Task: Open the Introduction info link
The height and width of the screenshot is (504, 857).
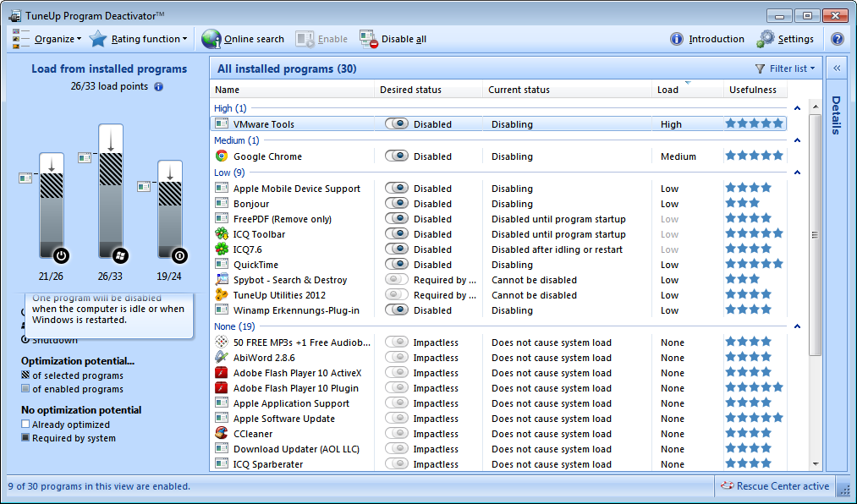Action: pyautogui.click(x=707, y=39)
